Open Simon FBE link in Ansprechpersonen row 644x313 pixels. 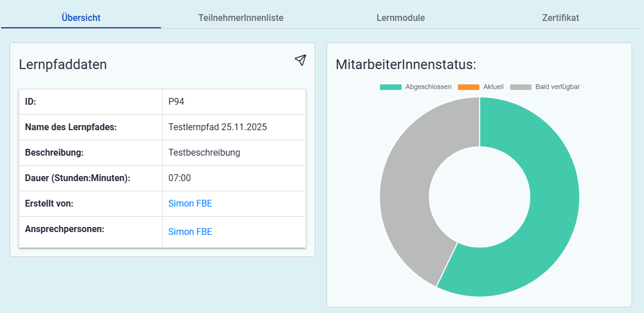(x=190, y=231)
